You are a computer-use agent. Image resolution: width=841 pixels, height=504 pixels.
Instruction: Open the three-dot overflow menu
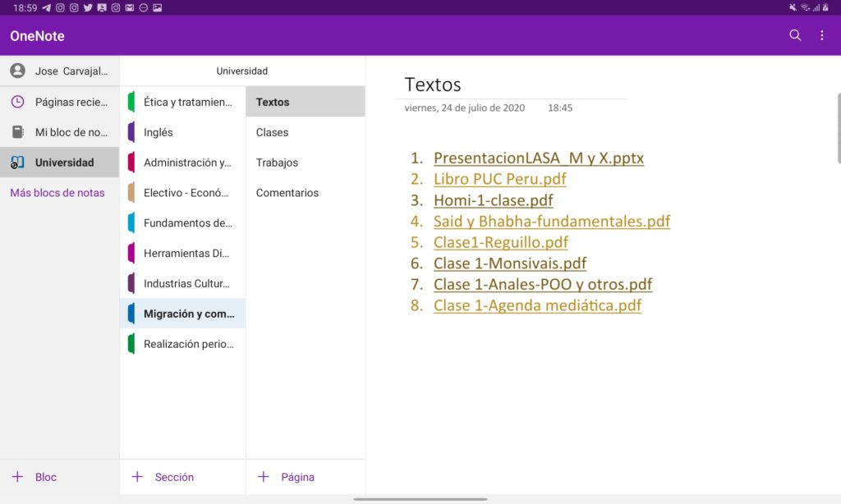[821, 35]
